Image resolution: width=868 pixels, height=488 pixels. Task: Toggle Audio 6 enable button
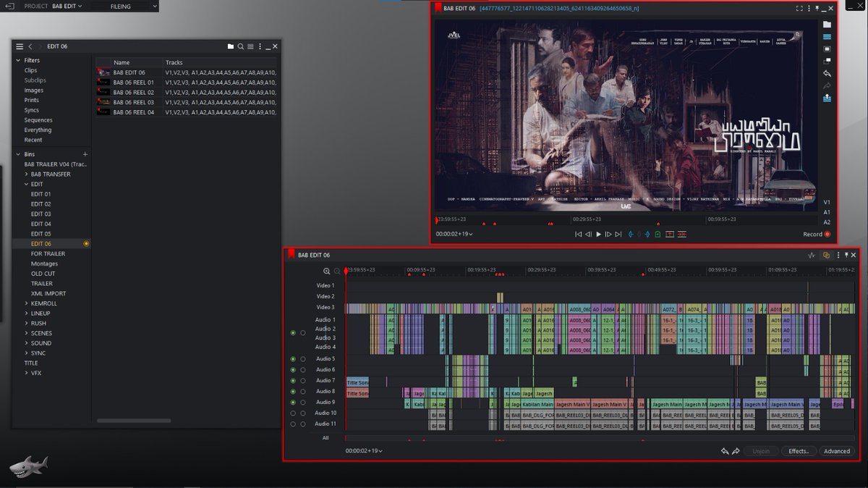(293, 369)
